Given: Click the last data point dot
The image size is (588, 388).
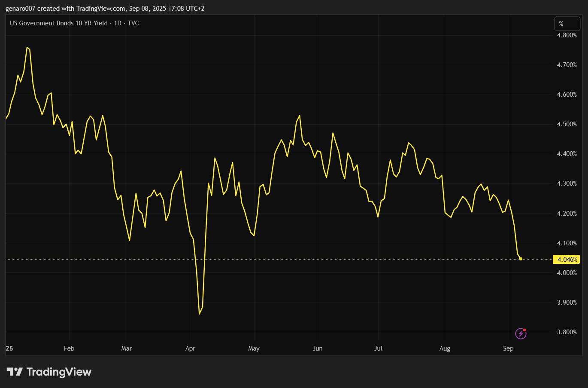Looking at the screenshot, I should click(x=521, y=259).
